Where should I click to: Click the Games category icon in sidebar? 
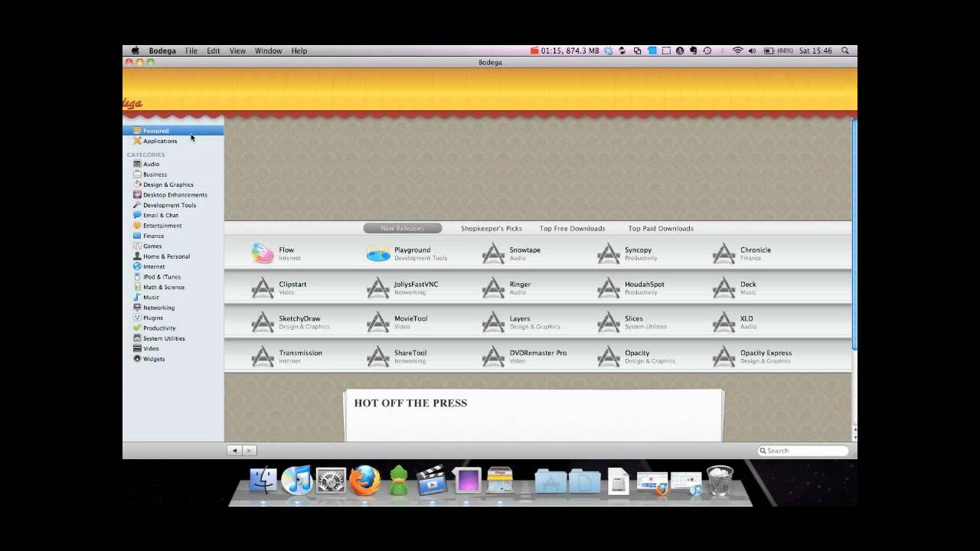coord(137,246)
